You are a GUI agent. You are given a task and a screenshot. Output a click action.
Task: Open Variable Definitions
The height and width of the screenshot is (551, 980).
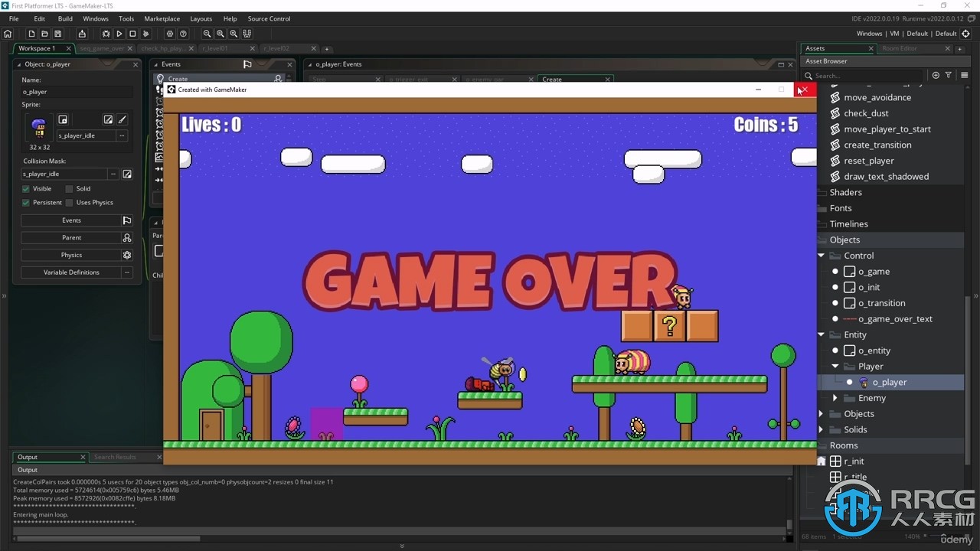[71, 272]
